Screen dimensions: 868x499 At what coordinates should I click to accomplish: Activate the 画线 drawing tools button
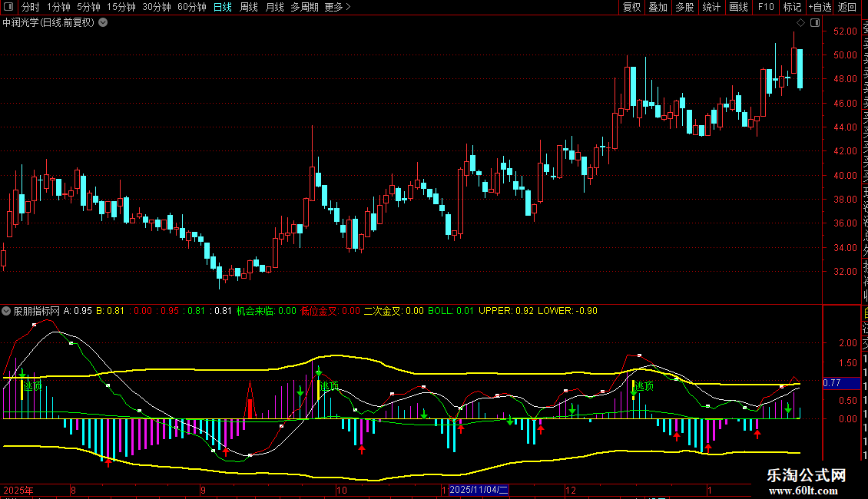tap(738, 7)
